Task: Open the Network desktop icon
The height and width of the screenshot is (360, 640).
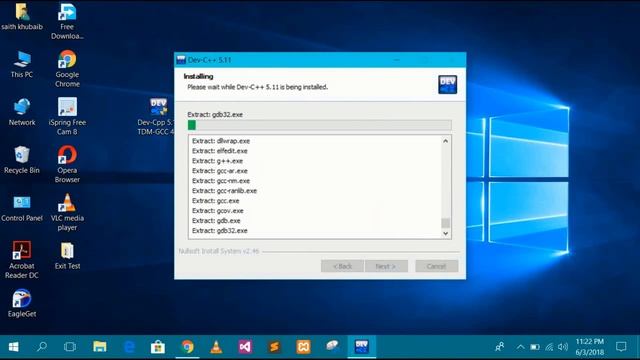Action: pyautogui.click(x=22, y=112)
